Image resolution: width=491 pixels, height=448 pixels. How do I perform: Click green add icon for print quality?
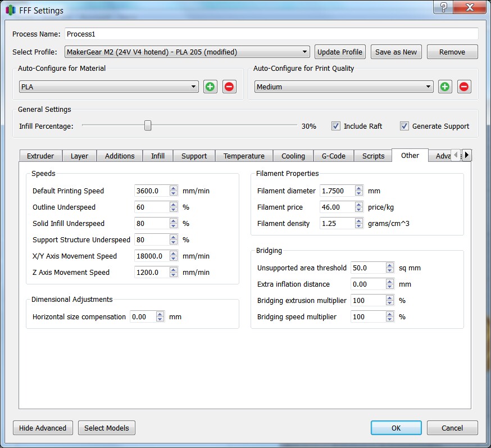click(445, 87)
